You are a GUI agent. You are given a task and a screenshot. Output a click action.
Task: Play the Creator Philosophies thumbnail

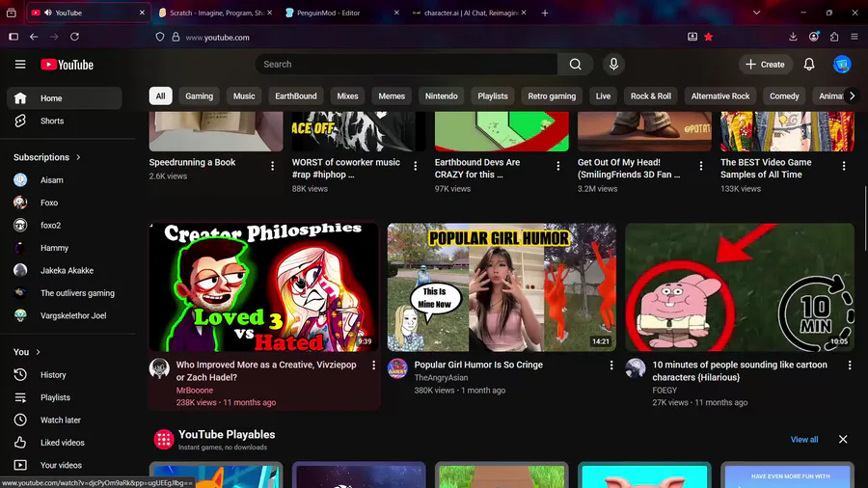point(263,287)
